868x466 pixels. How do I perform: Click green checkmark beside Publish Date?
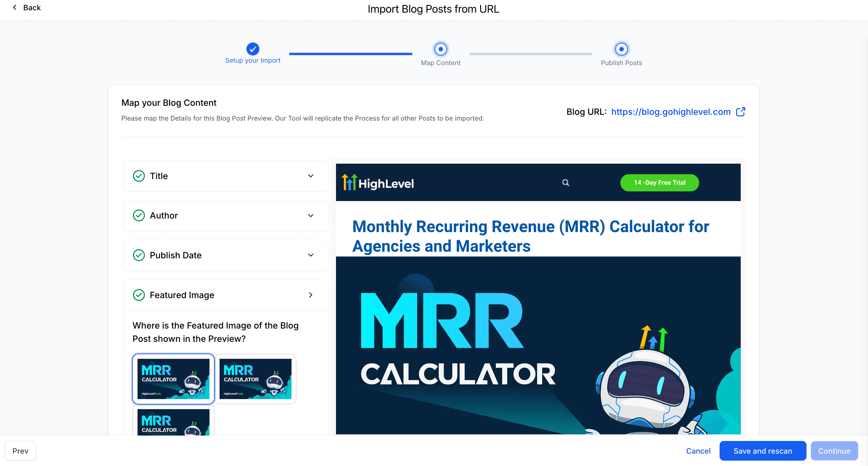tap(138, 255)
